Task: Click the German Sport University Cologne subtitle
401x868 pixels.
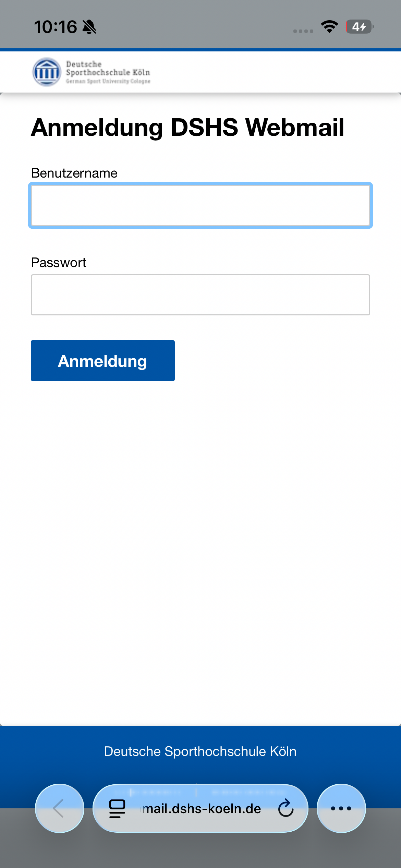Action: pyautogui.click(x=108, y=81)
